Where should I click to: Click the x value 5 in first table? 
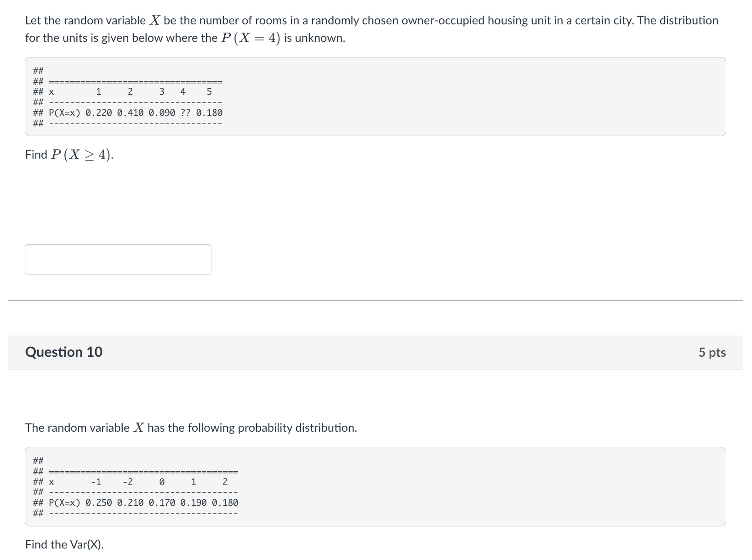pos(209,91)
